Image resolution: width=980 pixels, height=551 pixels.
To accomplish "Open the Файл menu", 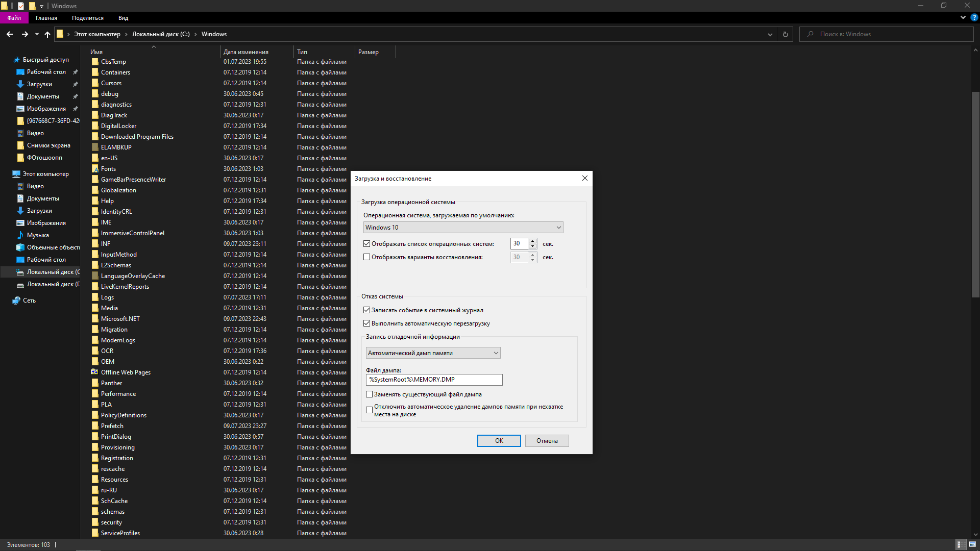I will pyautogui.click(x=14, y=18).
